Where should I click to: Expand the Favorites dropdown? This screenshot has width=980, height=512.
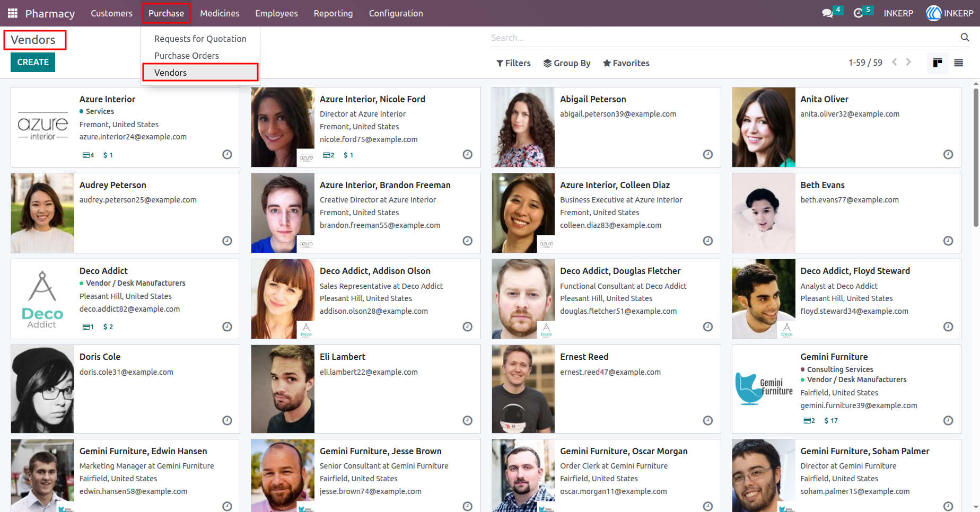pyautogui.click(x=626, y=63)
